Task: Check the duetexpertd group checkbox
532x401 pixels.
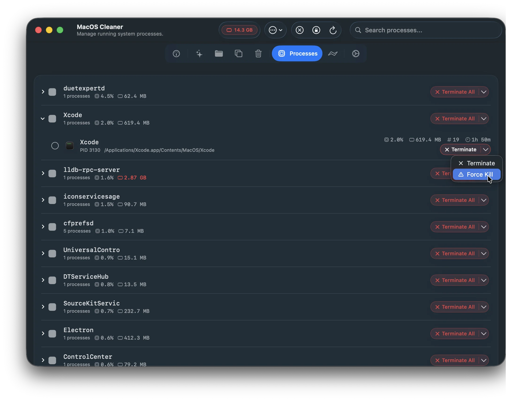Action: (x=52, y=92)
